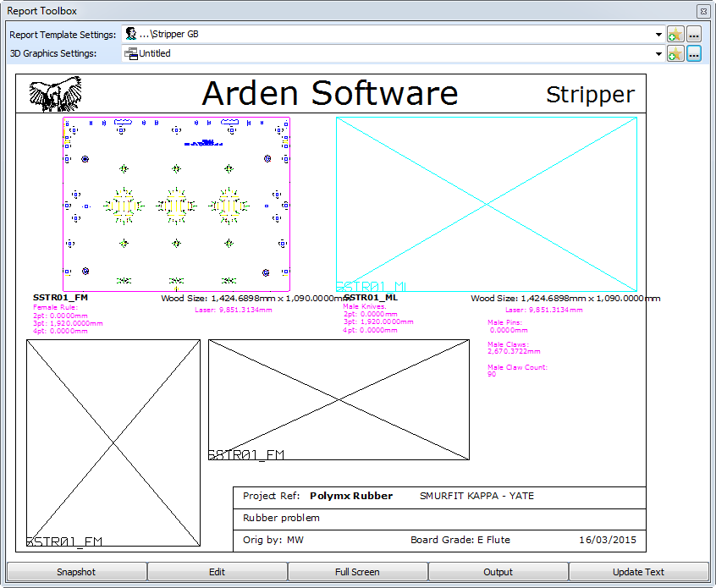Click the add favorite icon for Report Template Settings
This screenshot has width=716, height=588.
(x=675, y=35)
